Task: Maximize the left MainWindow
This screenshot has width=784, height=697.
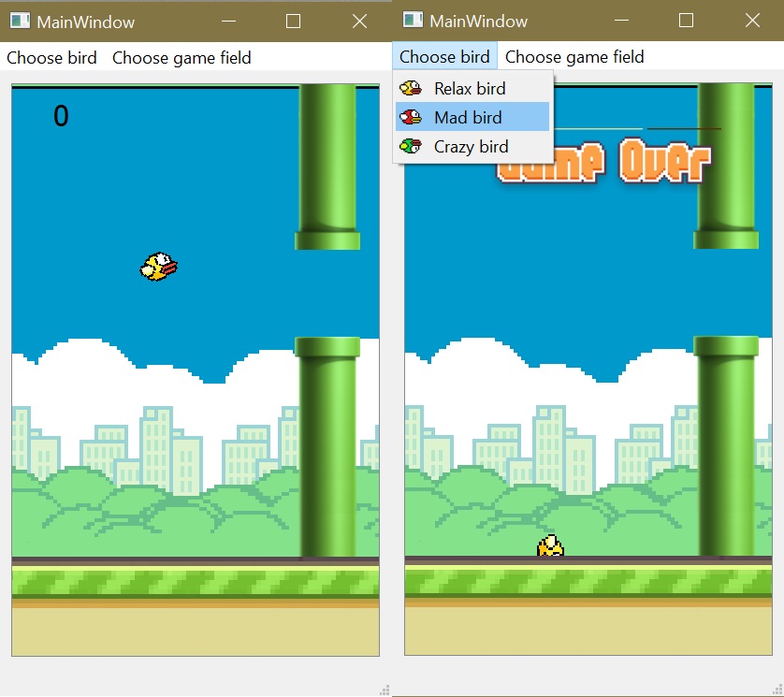Action: (x=293, y=22)
